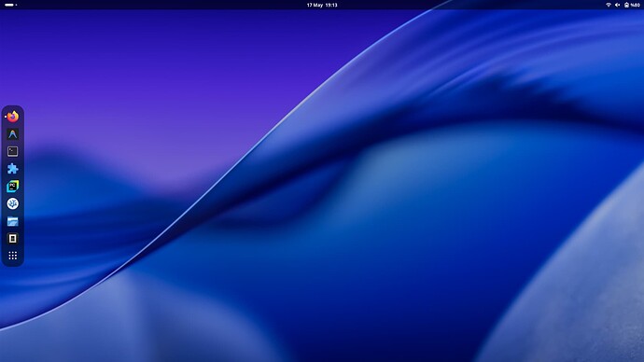Open the 17 May 19:13 clock menu

click(x=322, y=5)
